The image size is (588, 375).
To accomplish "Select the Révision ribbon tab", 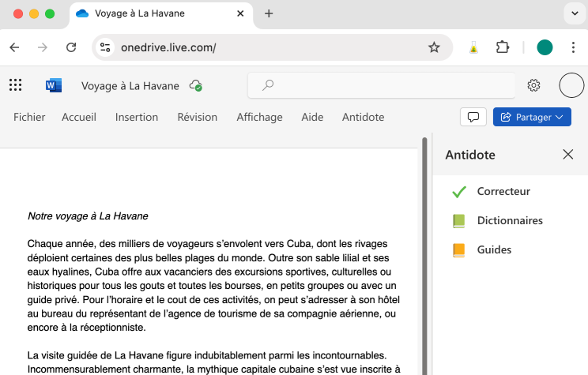I will tap(197, 117).
